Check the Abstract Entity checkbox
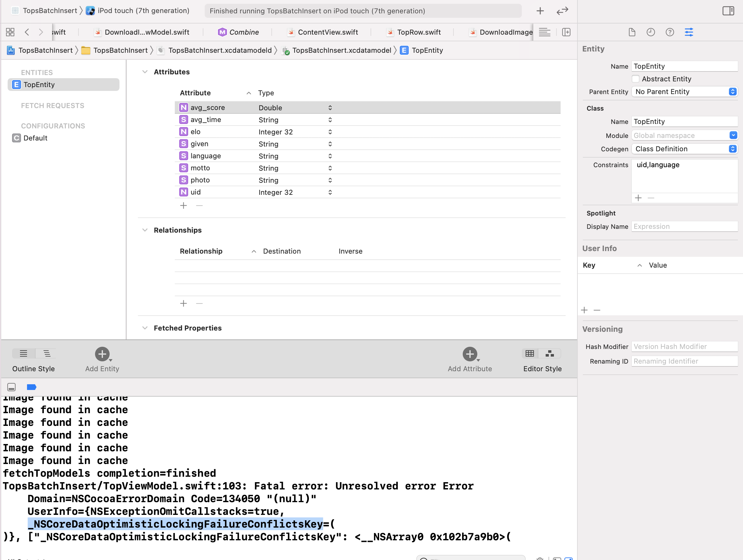The height and width of the screenshot is (560, 743). click(636, 79)
